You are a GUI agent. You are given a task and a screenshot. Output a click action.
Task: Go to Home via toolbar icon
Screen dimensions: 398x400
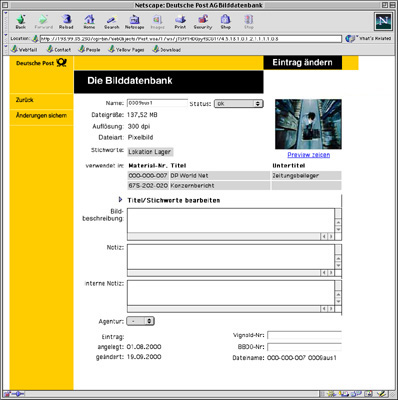[89, 22]
